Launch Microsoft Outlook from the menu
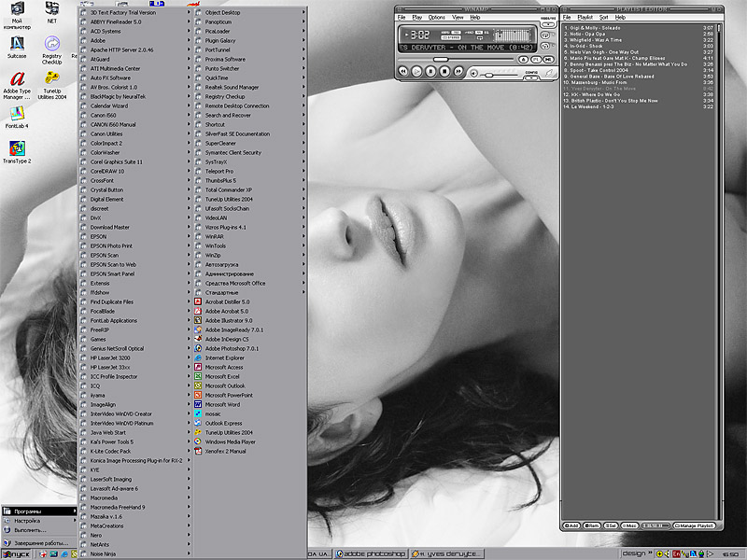Image resolution: width=747 pixels, height=560 pixels. [x=249, y=385]
